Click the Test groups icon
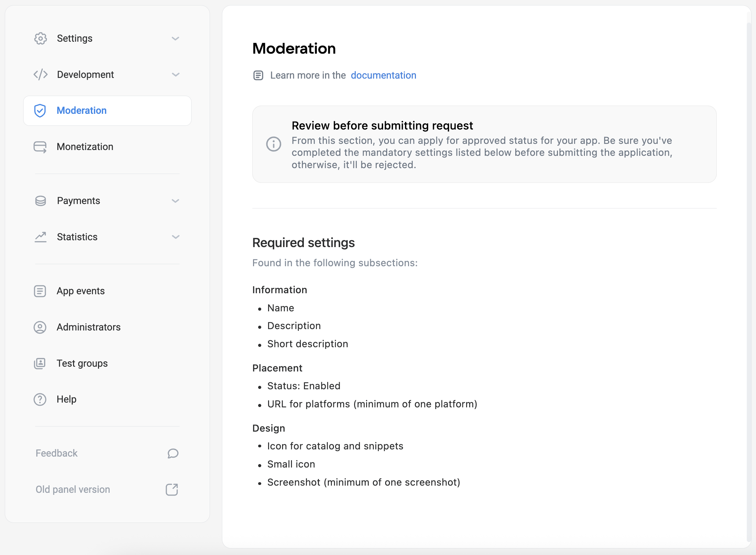 pos(40,363)
